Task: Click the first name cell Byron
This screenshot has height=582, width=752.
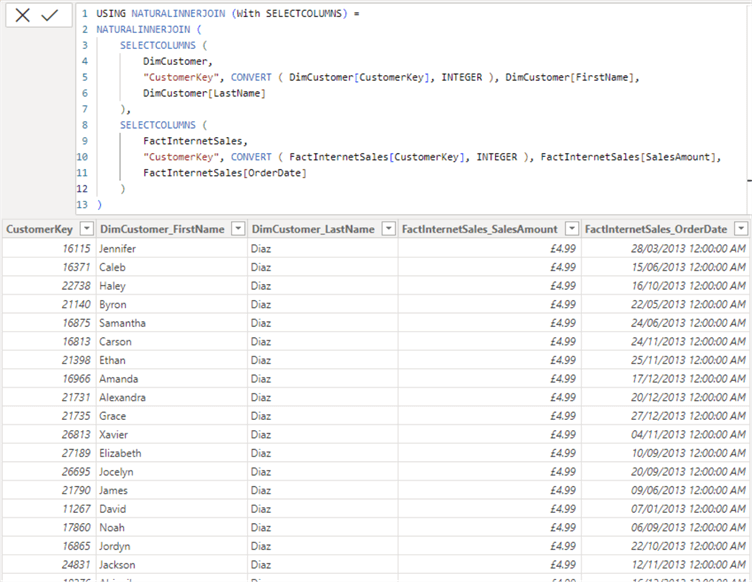Action: click(172, 304)
